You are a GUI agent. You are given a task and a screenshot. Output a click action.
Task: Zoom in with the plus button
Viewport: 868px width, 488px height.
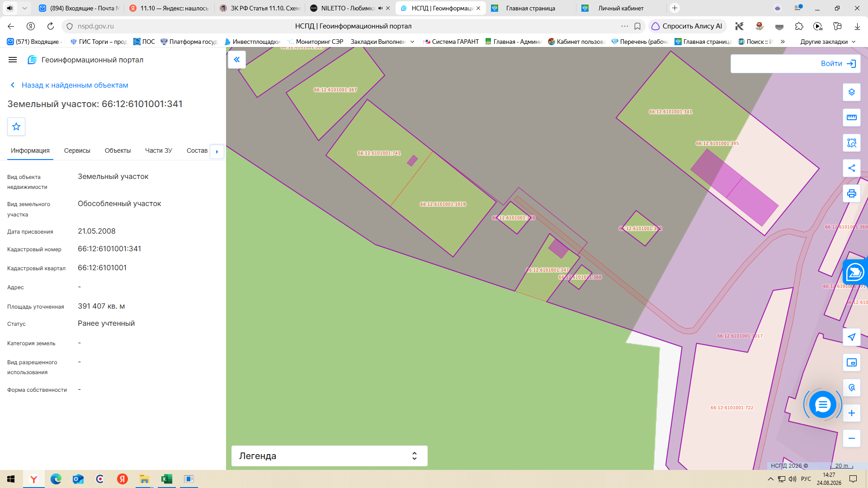[851, 413]
